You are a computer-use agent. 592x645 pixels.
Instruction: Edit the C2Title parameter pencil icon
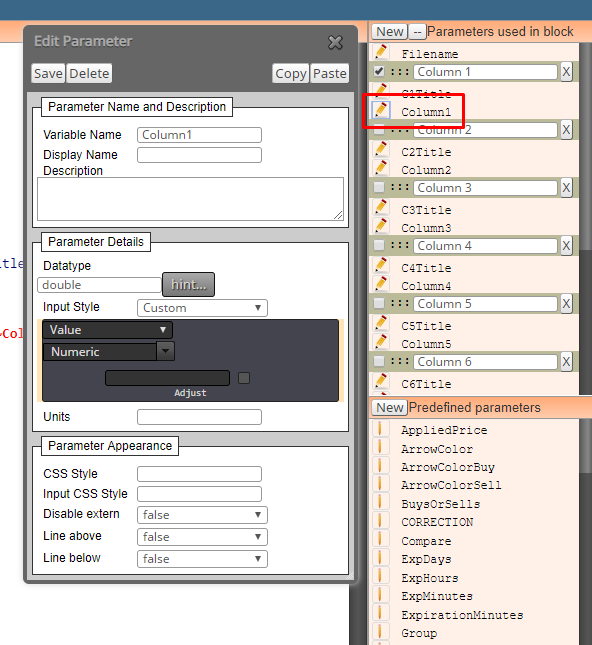(x=381, y=150)
